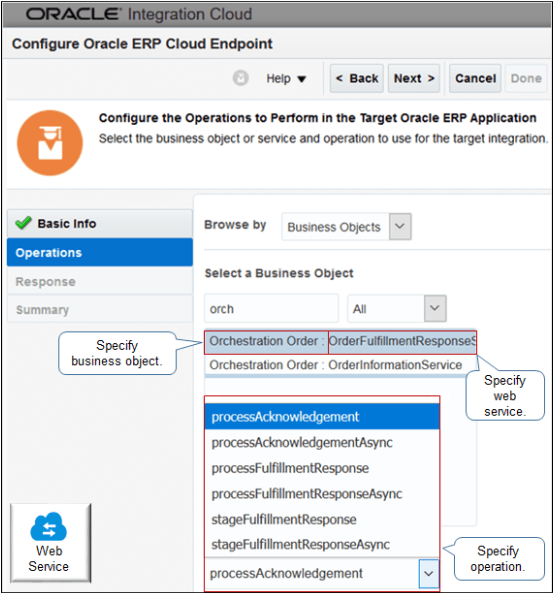The width and height of the screenshot is (554, 594).
Task: Choose stageFulfillmentResponseAsync operation
Action: [x=322, y=544]
